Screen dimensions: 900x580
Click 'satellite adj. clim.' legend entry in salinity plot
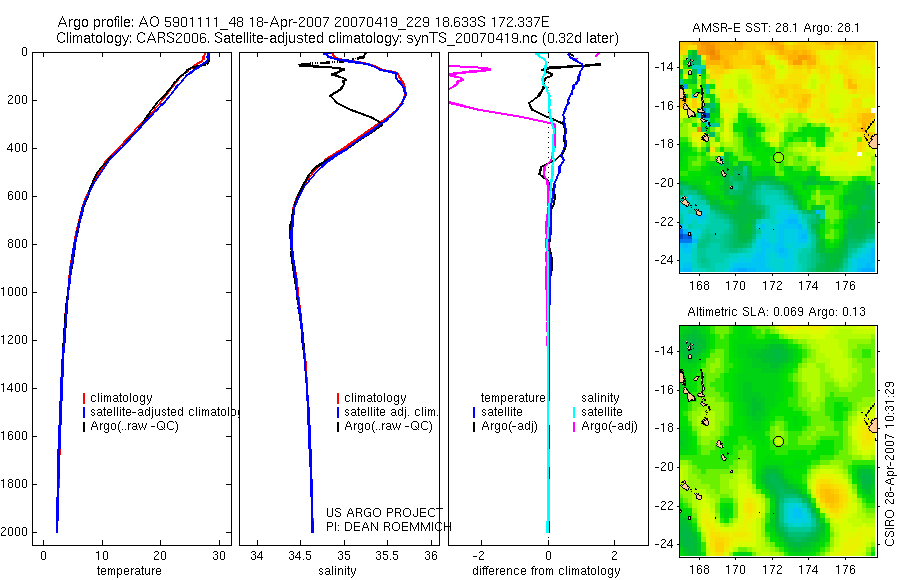click(x=391, y=412)
